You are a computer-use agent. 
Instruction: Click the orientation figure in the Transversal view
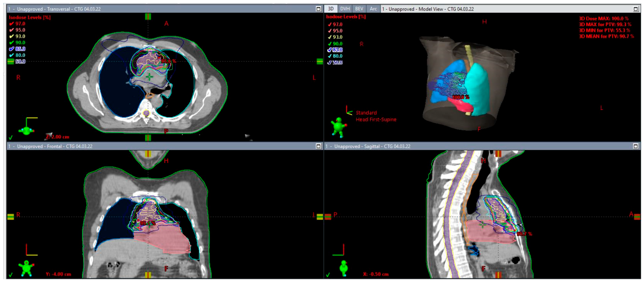pos(26,130)
